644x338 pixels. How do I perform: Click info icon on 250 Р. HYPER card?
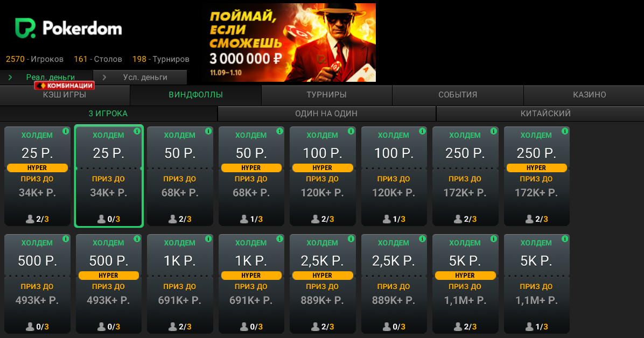tap(565, 131)
